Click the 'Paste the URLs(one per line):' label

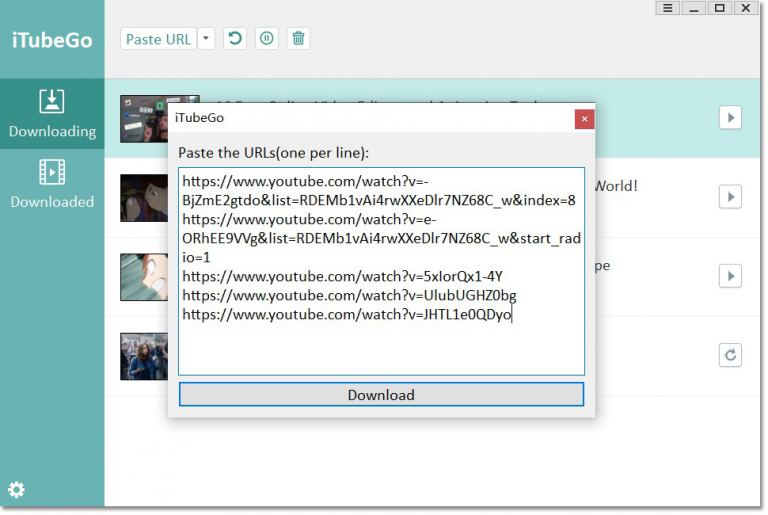pos(273,153)
